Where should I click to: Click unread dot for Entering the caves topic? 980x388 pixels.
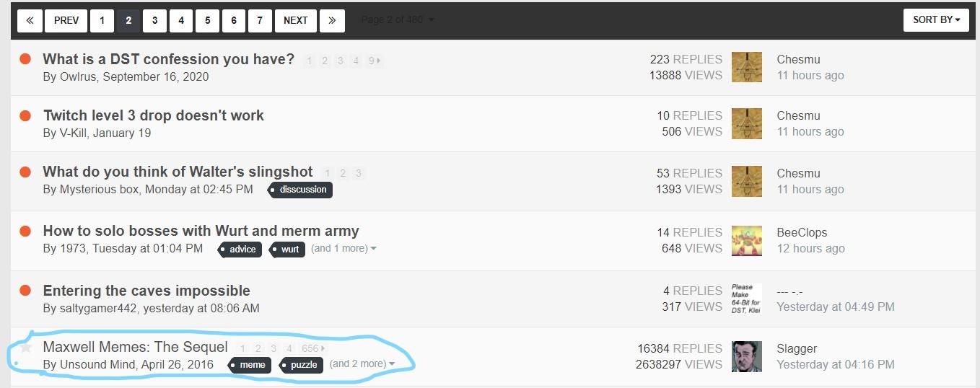click(x=25, y=291)
